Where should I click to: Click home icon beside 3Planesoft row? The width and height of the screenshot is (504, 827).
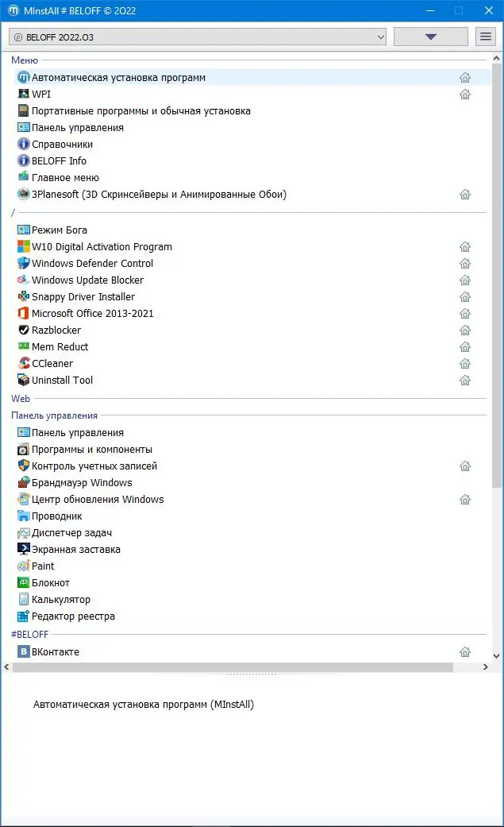[465, 194]
